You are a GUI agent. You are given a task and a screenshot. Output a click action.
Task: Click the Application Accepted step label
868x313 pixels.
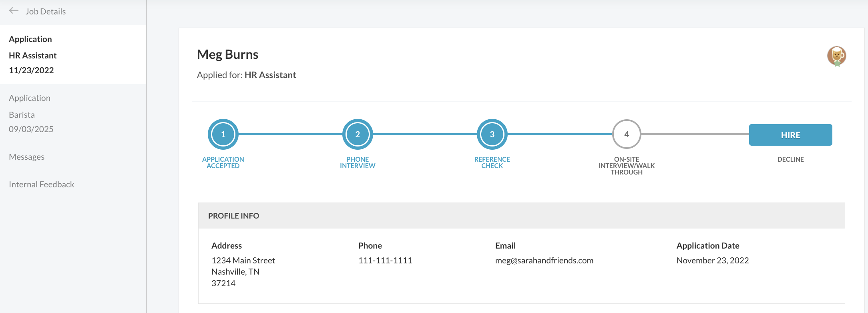pos(223,163)
